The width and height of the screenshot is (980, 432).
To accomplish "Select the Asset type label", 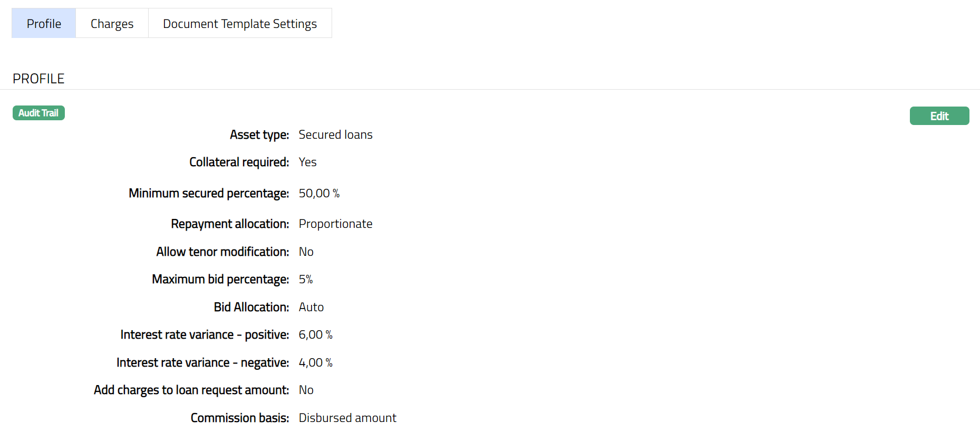I will [x=259, y=135].
